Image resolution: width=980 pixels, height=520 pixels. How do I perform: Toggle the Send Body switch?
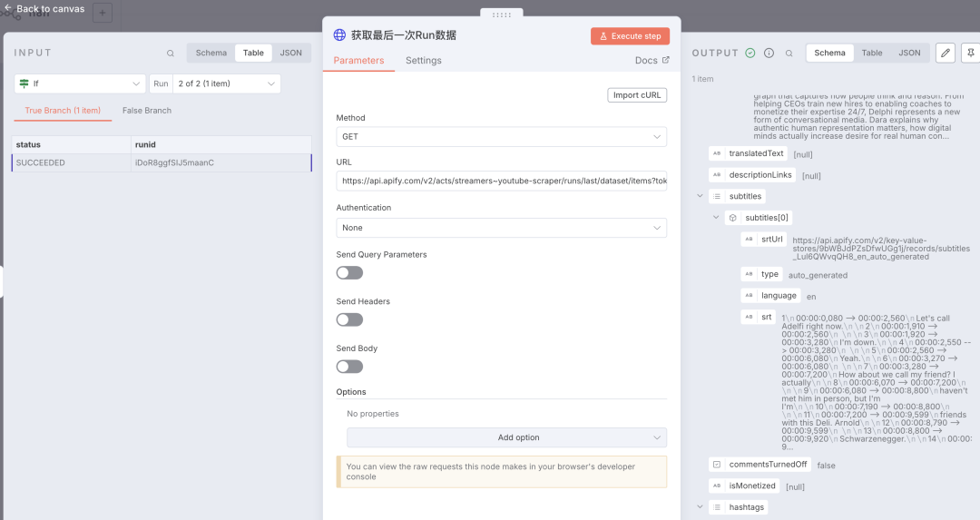click(x=349, y=367)
